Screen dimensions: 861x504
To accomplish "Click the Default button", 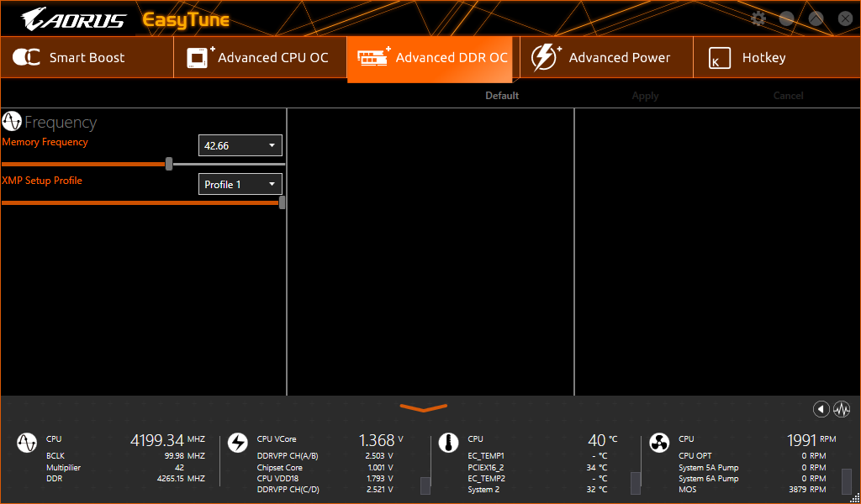I will click(502, 96).
